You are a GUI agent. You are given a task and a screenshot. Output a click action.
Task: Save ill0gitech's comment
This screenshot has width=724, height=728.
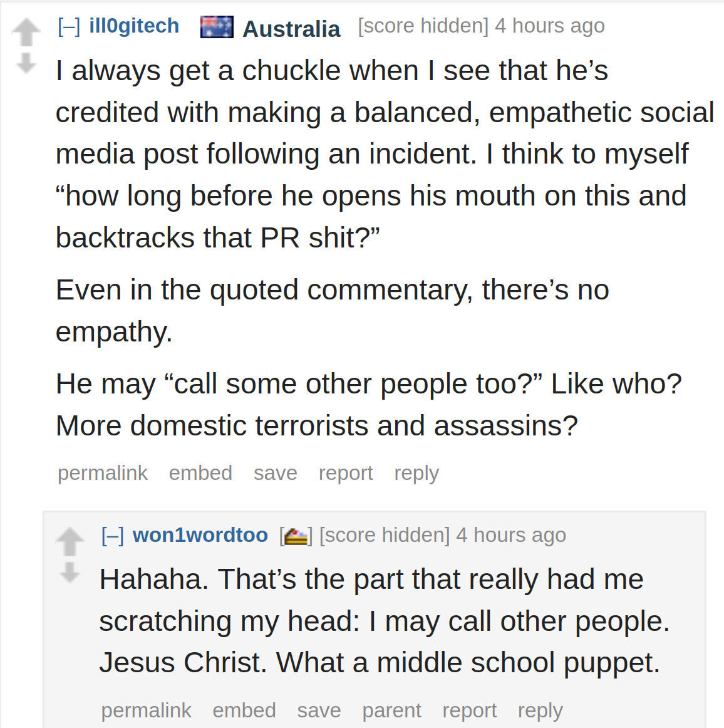(275, 473)
